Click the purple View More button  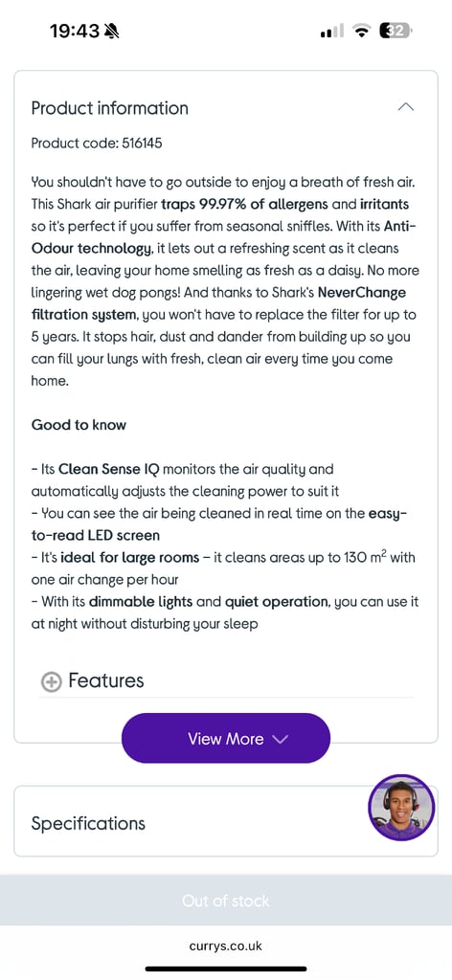click(225, 738)
